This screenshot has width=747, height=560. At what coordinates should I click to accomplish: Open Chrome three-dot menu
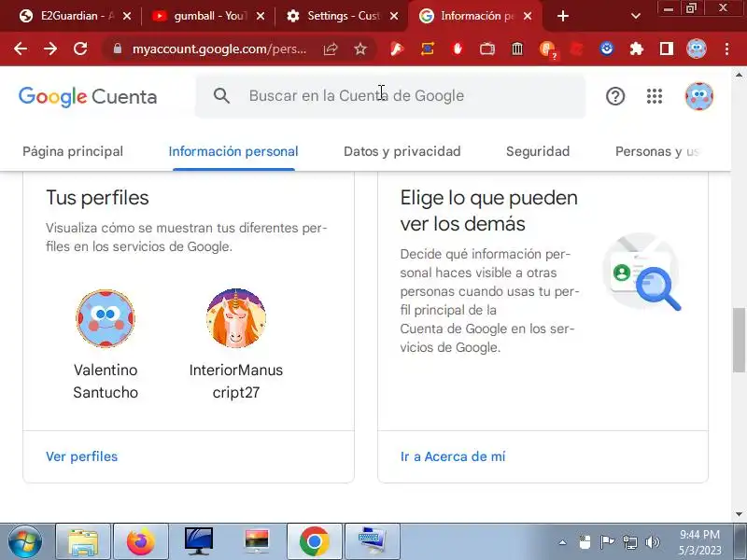726,49
